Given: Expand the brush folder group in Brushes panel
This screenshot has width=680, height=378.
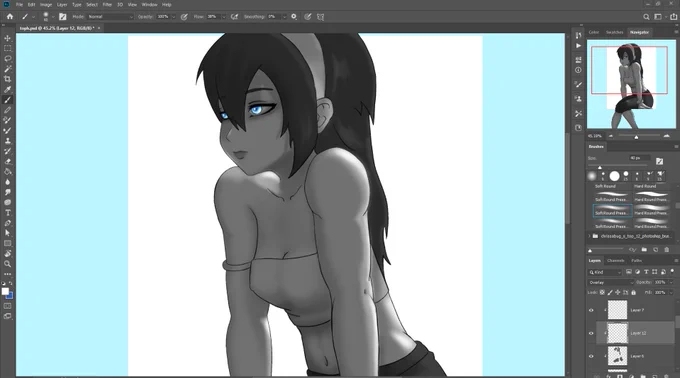Looking at the screenshot, I should [x=589, y=236].
